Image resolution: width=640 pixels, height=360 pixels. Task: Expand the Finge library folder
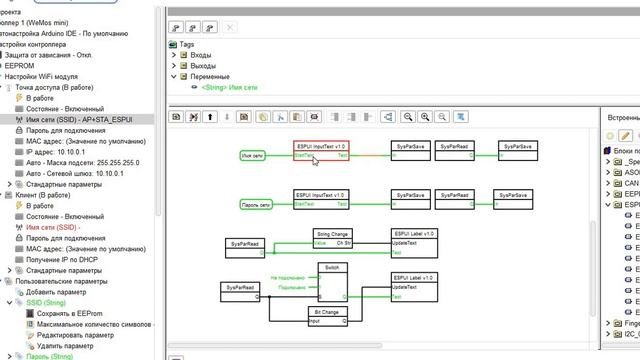click(608, 323)
